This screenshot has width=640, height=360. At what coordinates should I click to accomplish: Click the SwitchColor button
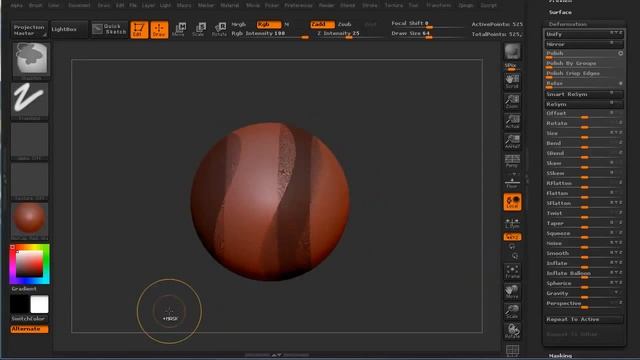28,319
